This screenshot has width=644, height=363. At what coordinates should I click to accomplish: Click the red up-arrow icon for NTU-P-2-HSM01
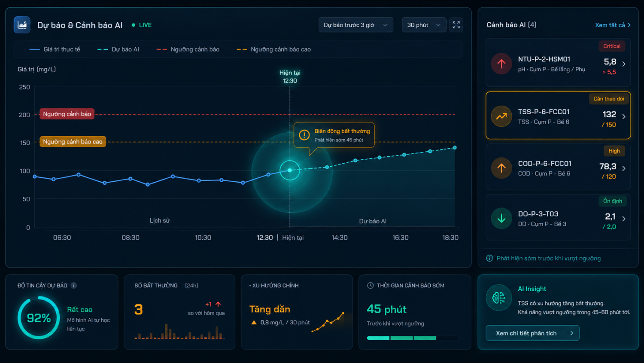501,64
